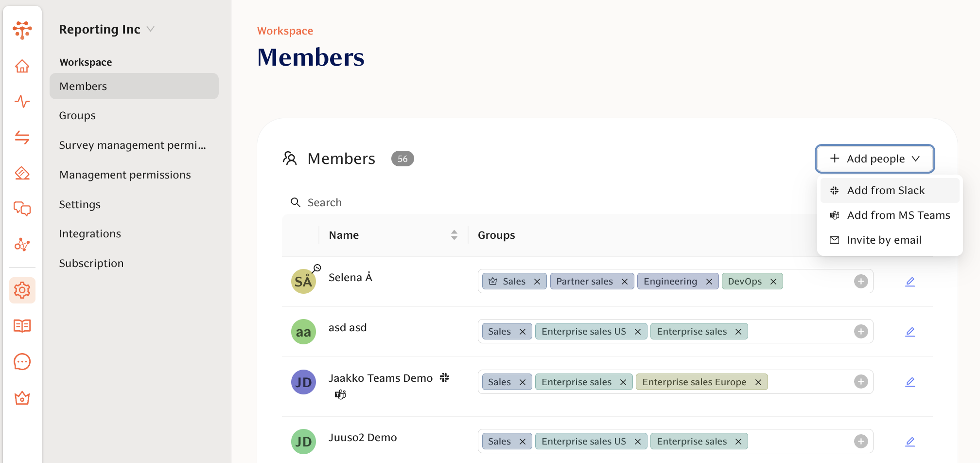Edit Juuso2 Demo using the pencil icon
The height and width of the screenshot is (463, 980).
coord(910,441)
